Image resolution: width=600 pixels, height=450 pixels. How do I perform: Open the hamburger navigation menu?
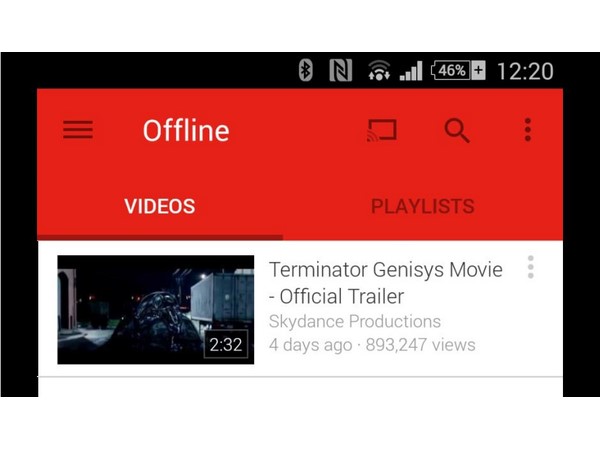pyautogui.click(x=78, y=130)
